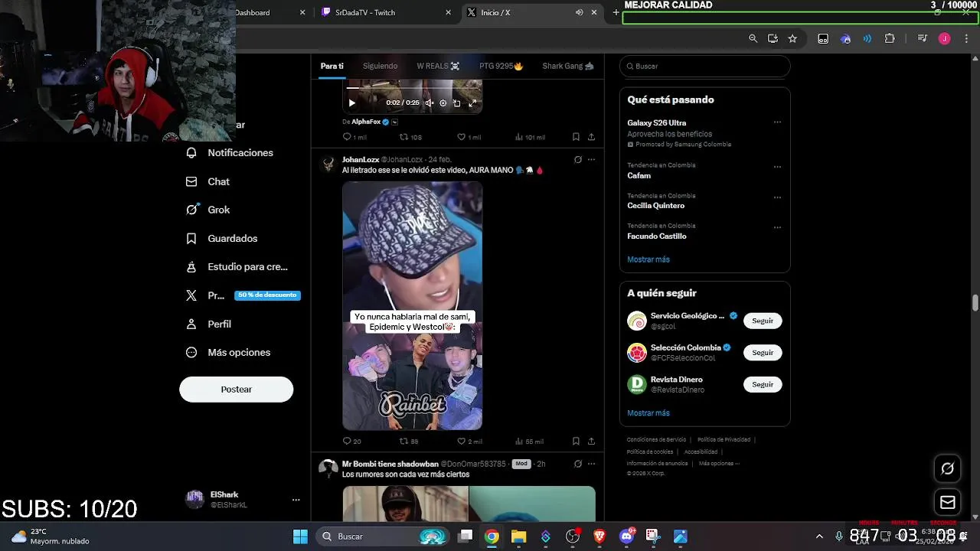This screenshot has height=551, width=980.
Task: Open Estudio para creadores
Action: (x=237, y=267)
